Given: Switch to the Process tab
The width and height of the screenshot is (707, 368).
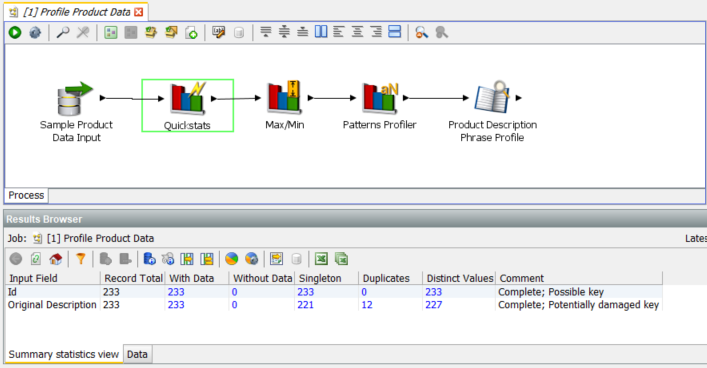Looking at the screenshot, I should coord(26,195).
